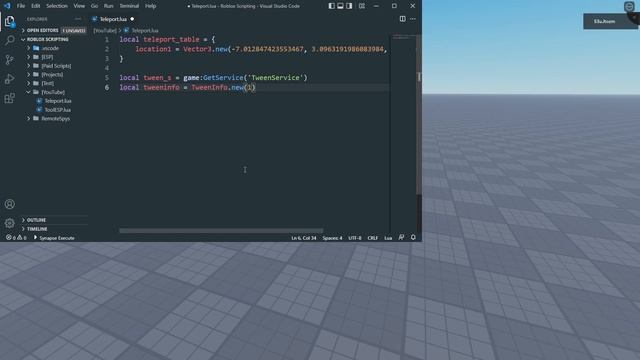Click the Teleport.lua tab file icon
The image size is (640, 360).
[x=95, y=19]
